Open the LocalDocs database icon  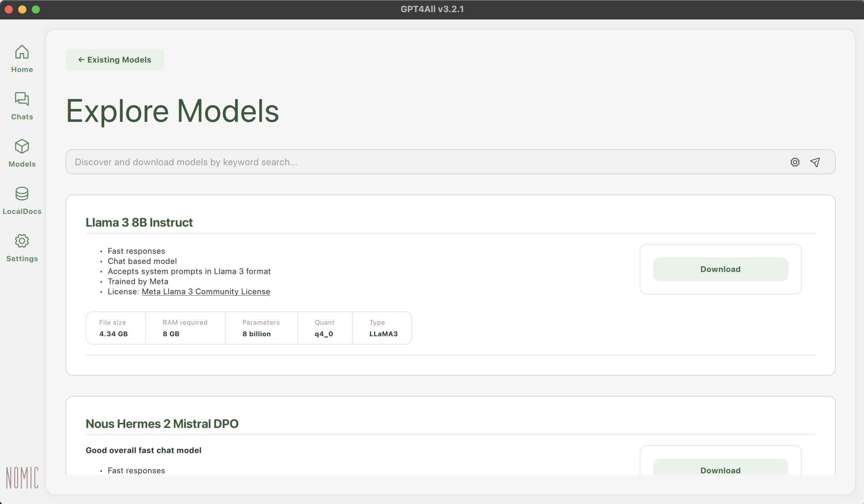22,194
